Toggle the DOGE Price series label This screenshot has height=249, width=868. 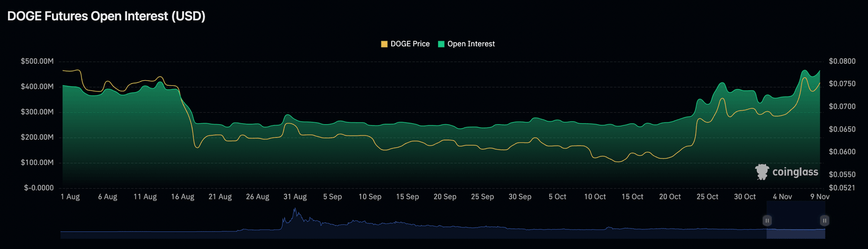410,44
